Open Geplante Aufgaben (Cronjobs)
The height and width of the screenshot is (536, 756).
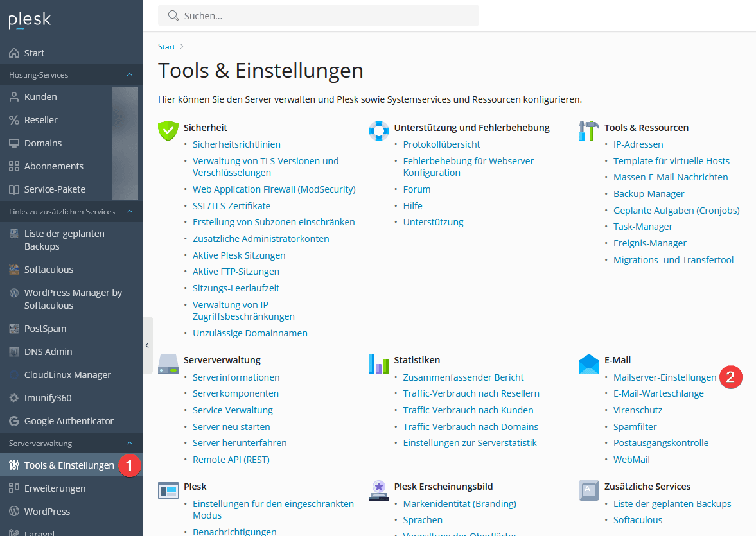click(x=676, y=211)
